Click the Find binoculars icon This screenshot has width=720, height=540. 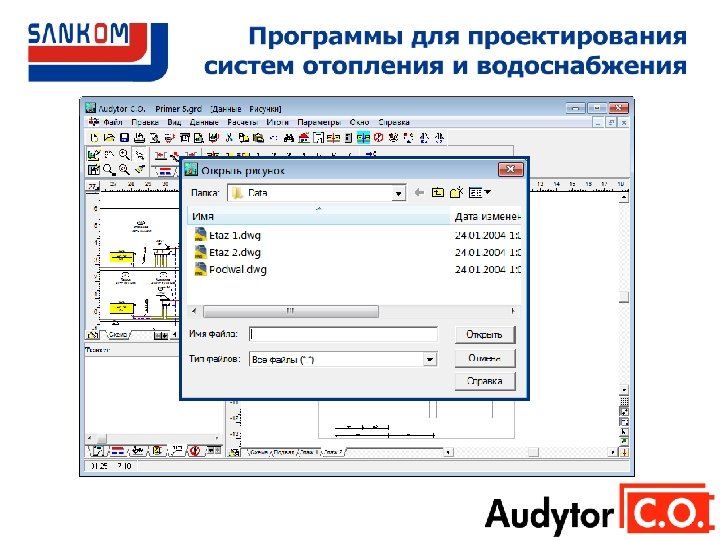pos(289,137)
